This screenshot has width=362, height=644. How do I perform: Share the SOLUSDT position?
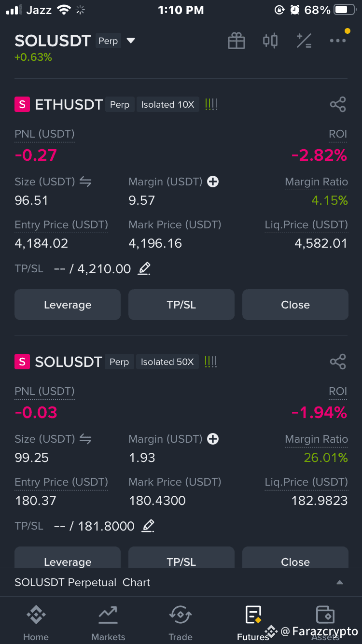pos(338,362)
